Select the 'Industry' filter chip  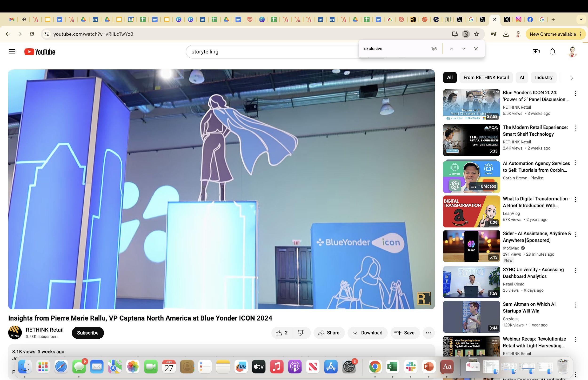point(543,77)
